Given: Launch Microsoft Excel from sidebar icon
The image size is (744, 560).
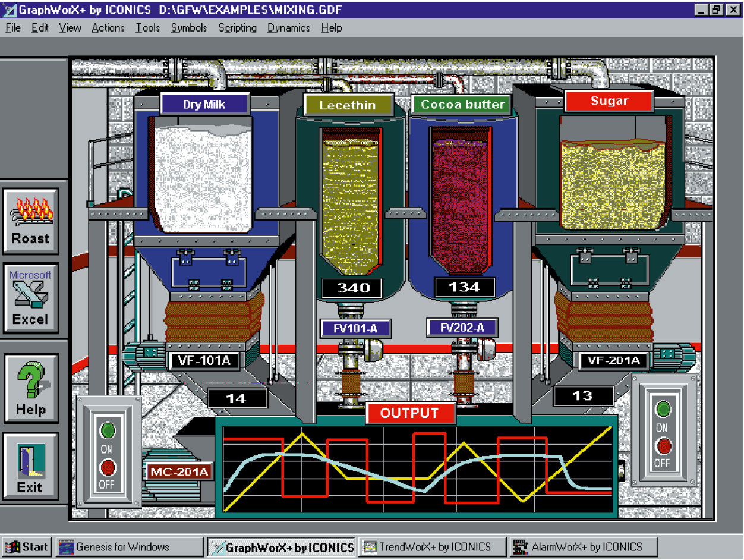Looking at the screenshot, I should tap(31, 299).
